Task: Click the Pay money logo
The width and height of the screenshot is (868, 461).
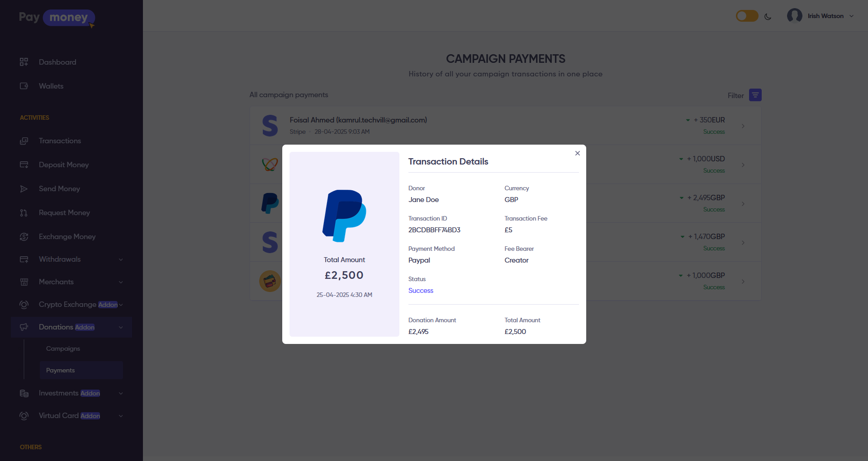Action: [x=57, y=18]
